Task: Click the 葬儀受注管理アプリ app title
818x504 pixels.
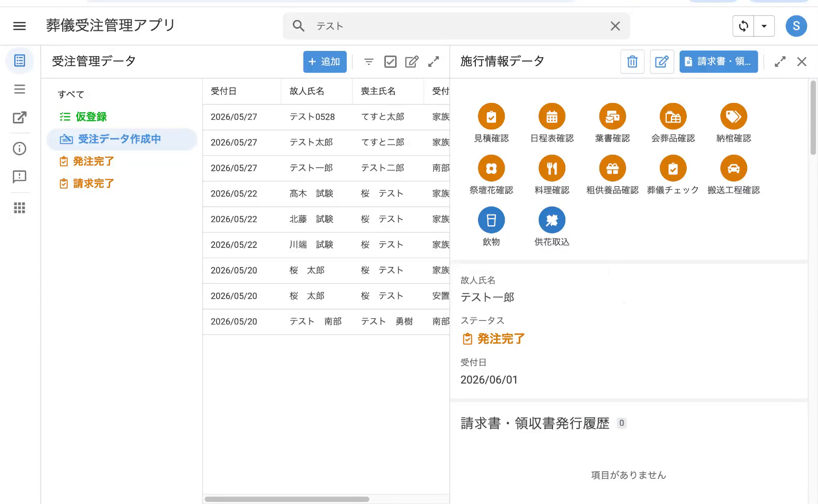Action: pyautogui.click(x=111, y=26)
